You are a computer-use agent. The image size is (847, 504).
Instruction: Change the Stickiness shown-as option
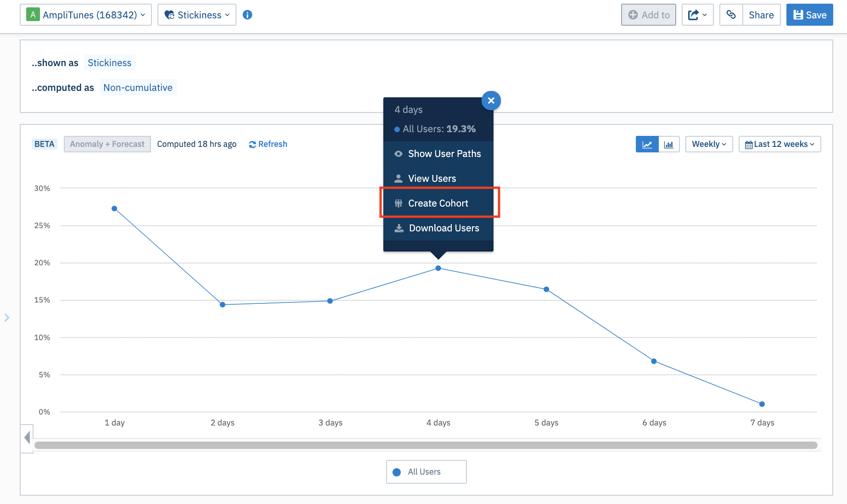pyautogui.click(x=109, y=63)
